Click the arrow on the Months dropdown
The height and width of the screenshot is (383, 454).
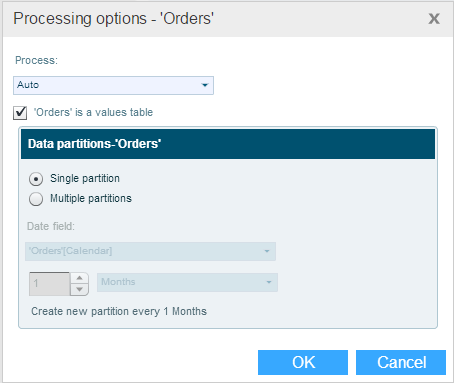[269, 282]
